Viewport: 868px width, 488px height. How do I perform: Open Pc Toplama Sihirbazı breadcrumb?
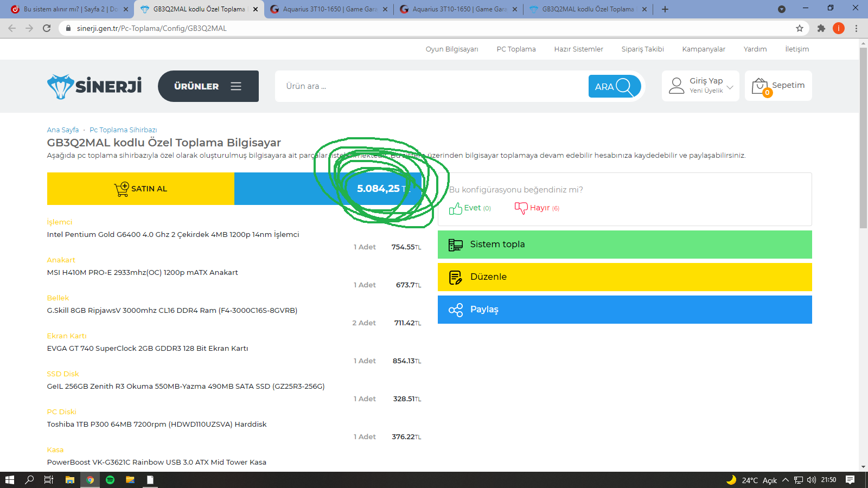(123, 130)
